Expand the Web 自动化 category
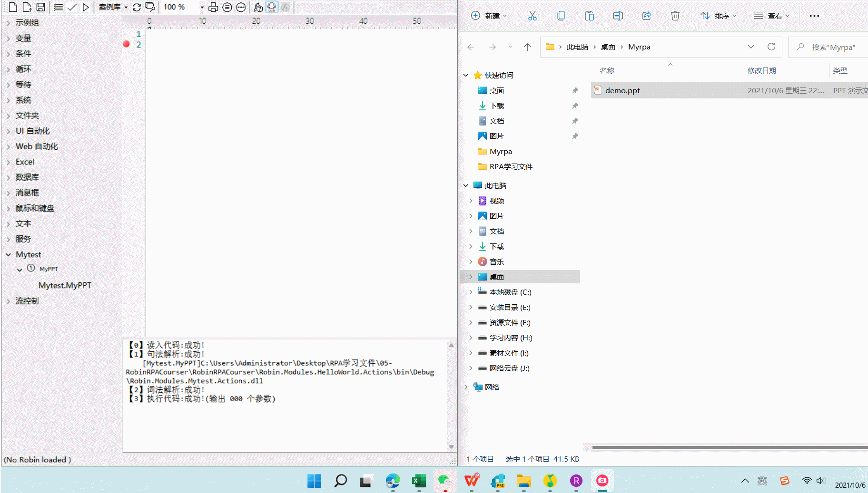 tap(8, 146)
